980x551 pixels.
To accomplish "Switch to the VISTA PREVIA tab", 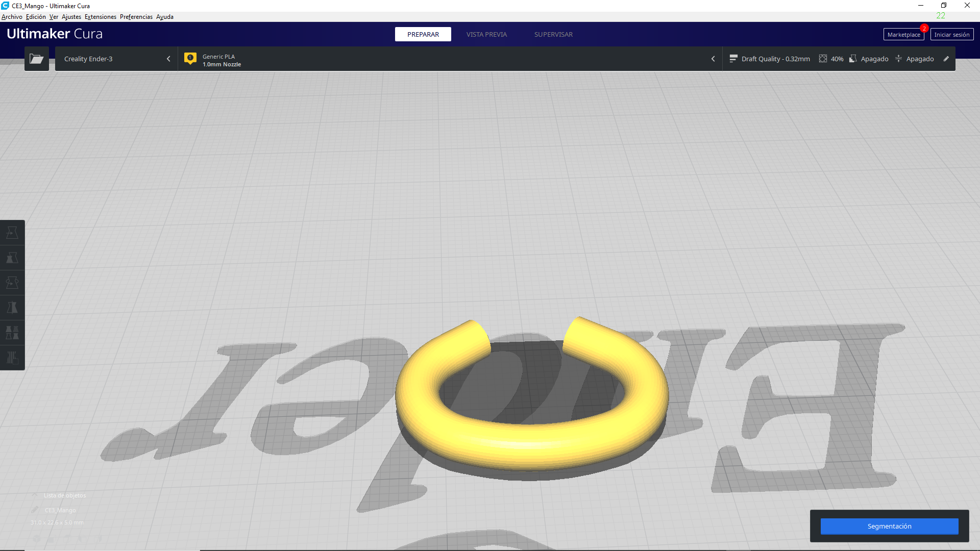I will pos(486,34).
